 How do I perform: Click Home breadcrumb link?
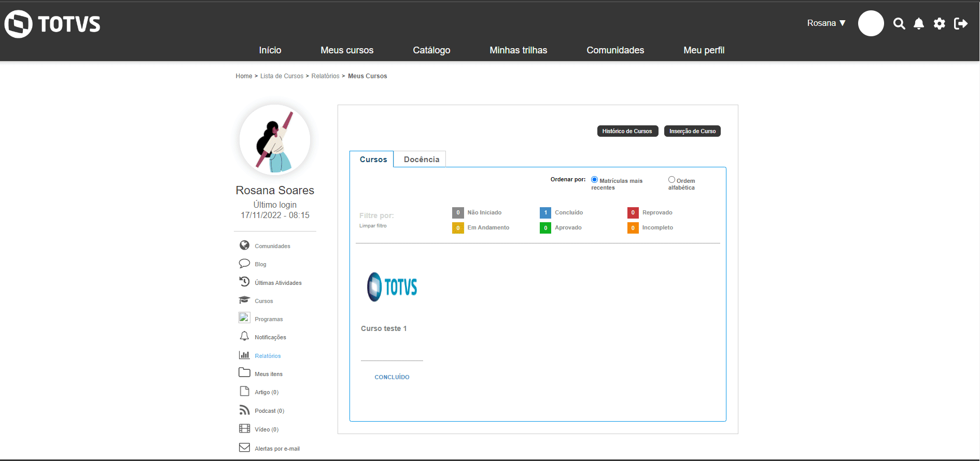coord(244,76)
